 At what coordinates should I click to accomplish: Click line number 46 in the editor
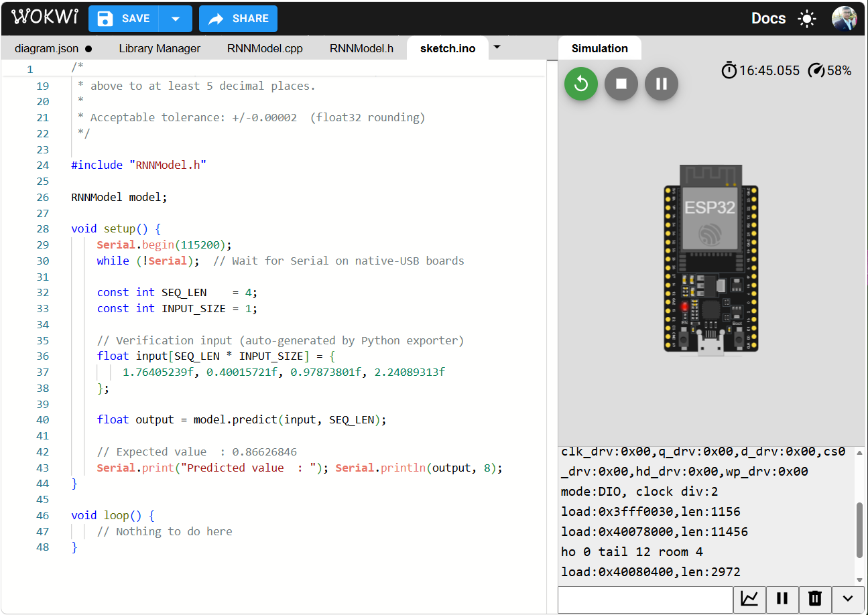[43, 516]
